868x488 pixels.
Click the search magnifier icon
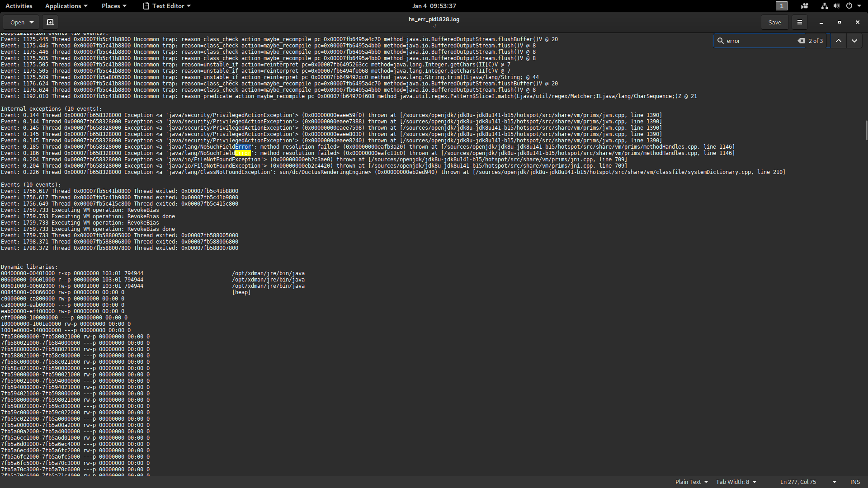tap(721, 41)
